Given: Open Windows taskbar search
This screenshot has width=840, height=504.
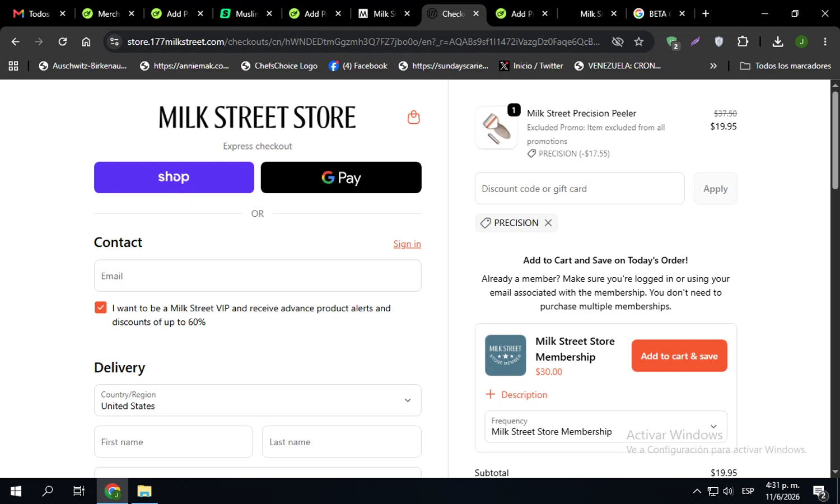Looking at the screenshot, I should 48,491.
